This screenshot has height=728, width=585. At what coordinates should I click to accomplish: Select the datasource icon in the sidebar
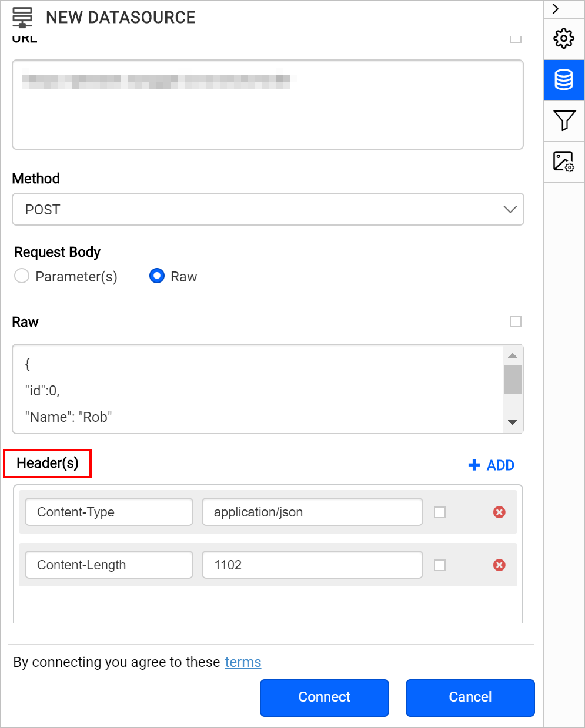coord(564,80)
